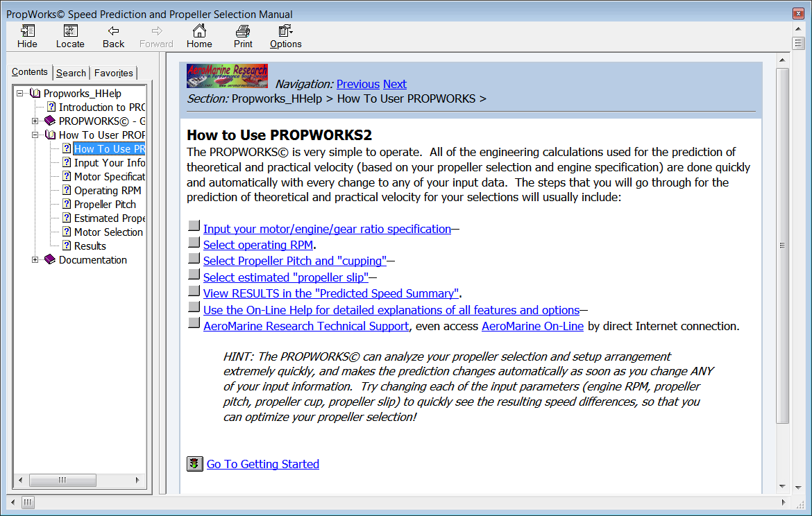Image resolution: width=812 pixels, height=516 pixels.
Task: Click the help page icon beside Propeller Pitch
Action: tap(67, 204)
